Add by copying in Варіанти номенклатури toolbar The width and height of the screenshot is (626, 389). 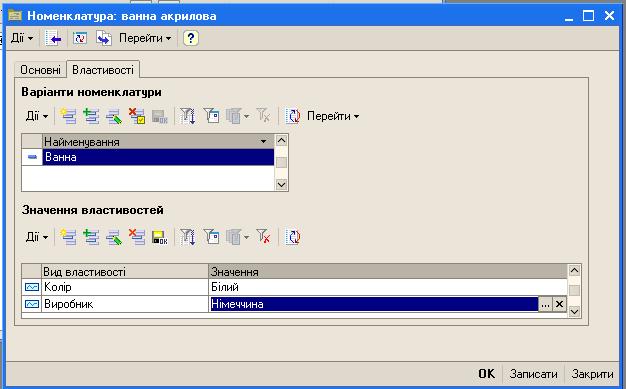pyautogui.click(x=91, y=116)
